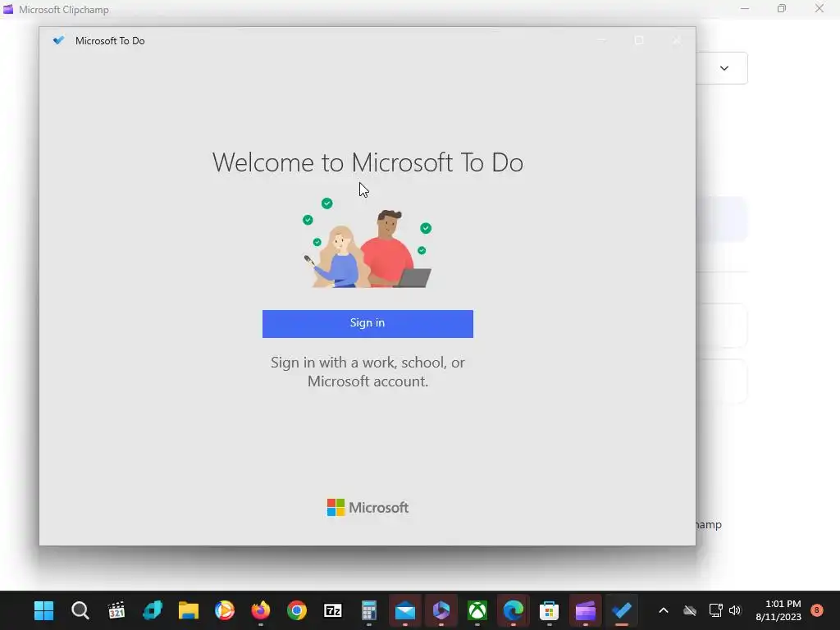Click the OneDrive cloud tray icon

pos(690,610)
